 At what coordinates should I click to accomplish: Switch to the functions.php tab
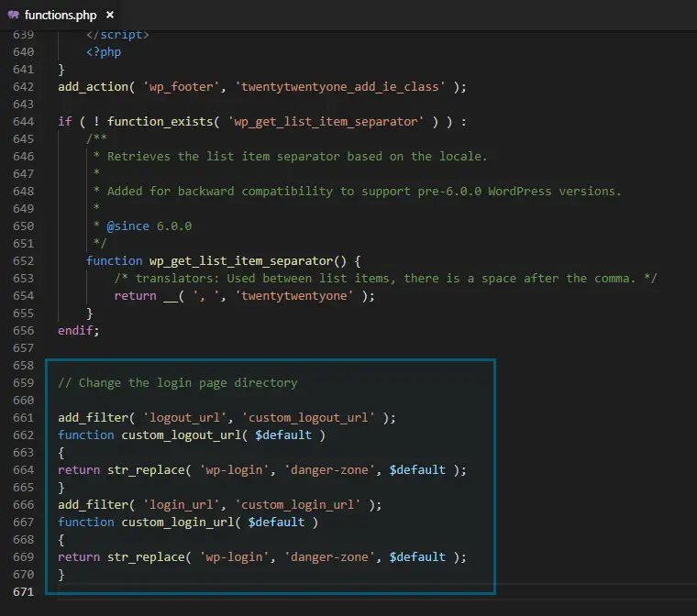click(x=60, y=15)
